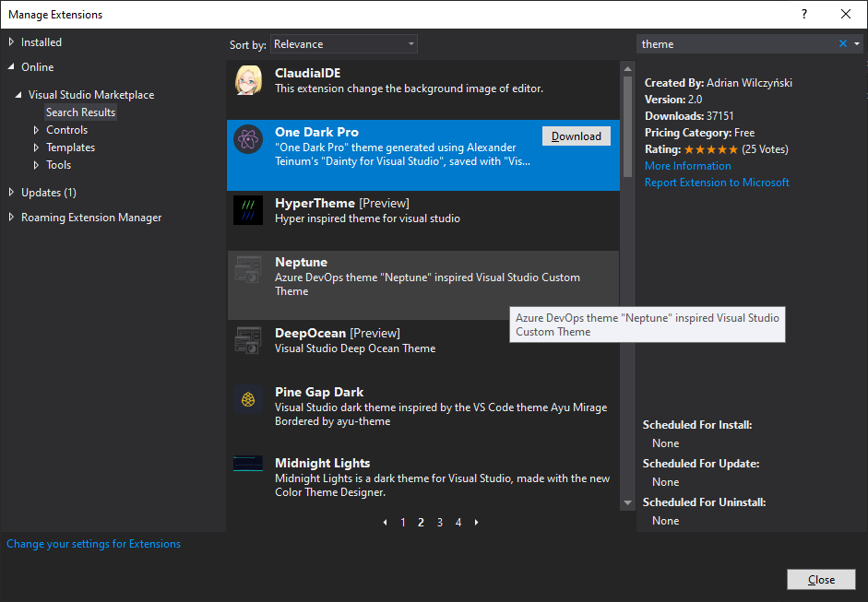Image resolution: width=868 pixels, height=602 pixels.
Task: Select the Controls label in the tree
Action: [x=67, y=130]
